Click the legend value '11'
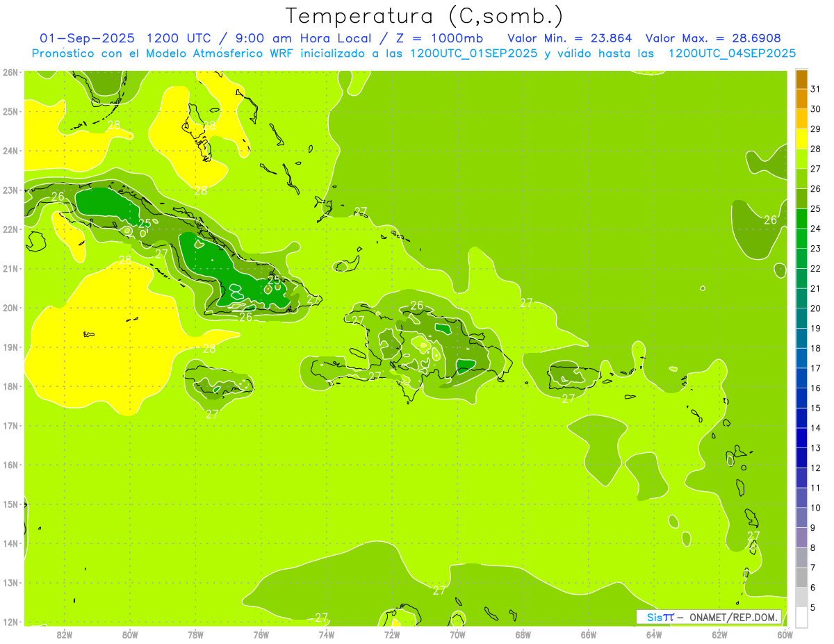Screen dimensions: 834x644 (816, 488)
